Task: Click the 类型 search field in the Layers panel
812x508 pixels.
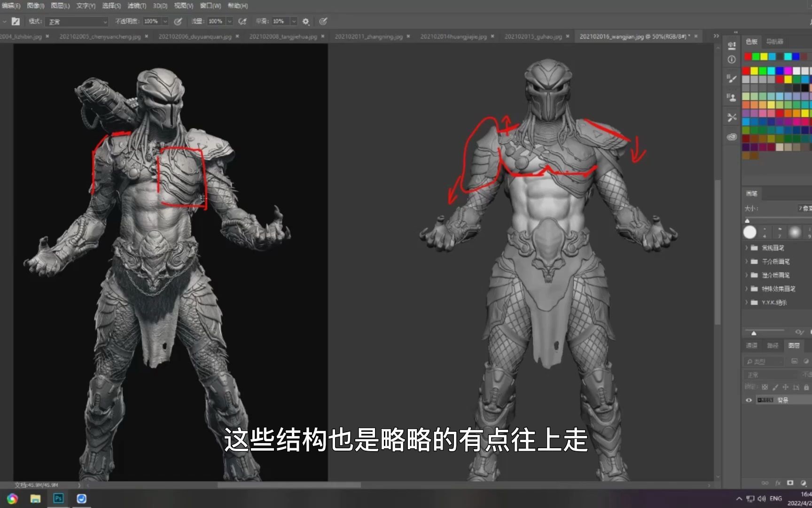Action: [759, 361]
